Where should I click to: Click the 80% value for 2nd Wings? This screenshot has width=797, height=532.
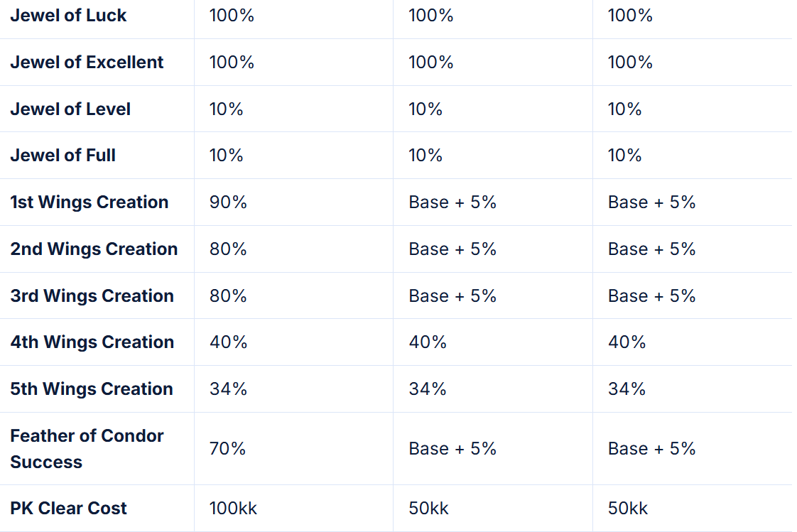[x=228, y=249]
